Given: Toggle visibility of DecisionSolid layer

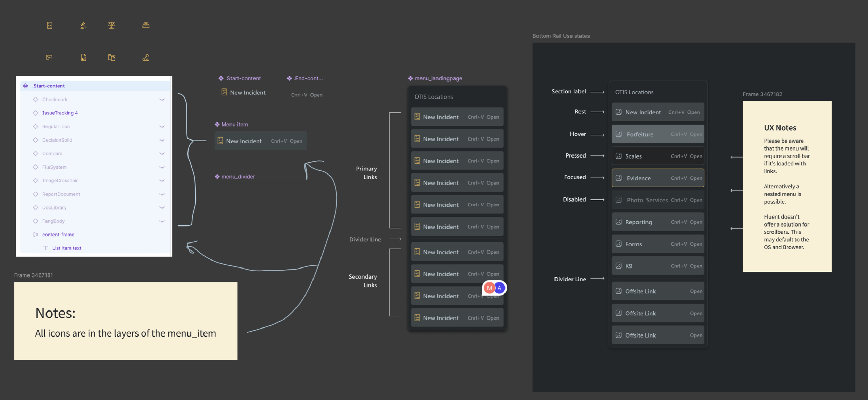Looking at the screenshot, I should [x=162, y=140].
